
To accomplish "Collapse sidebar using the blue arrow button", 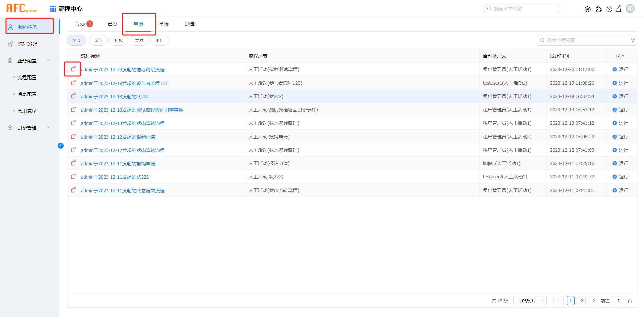I will tap(61, 146).
